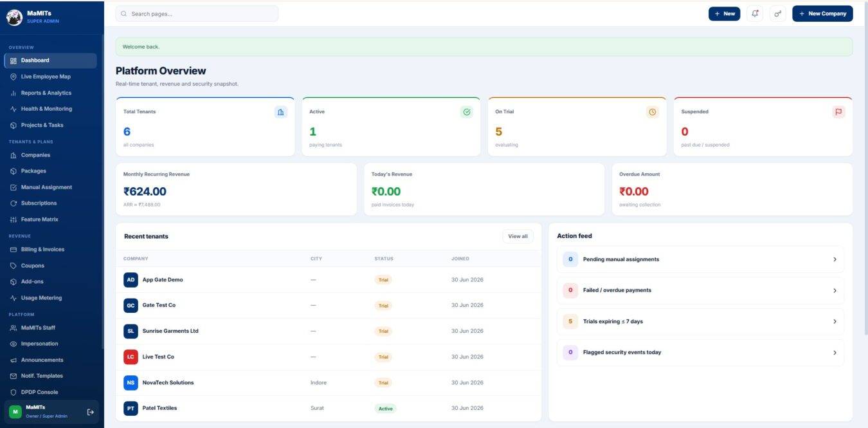Viewport: 868px width, 428px height.
Task: Click the Trials expiring count badge
Action: [x=570, y=321]
